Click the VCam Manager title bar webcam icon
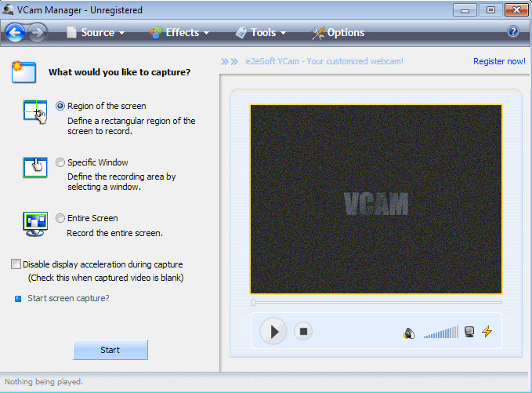 pos(8,9)
